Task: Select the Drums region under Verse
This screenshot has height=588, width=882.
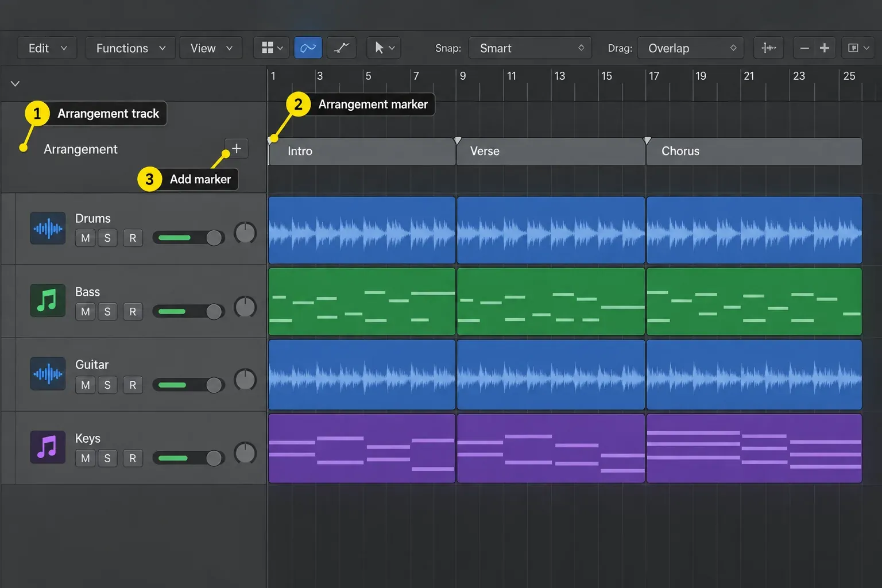Action: tap(551, 230)
